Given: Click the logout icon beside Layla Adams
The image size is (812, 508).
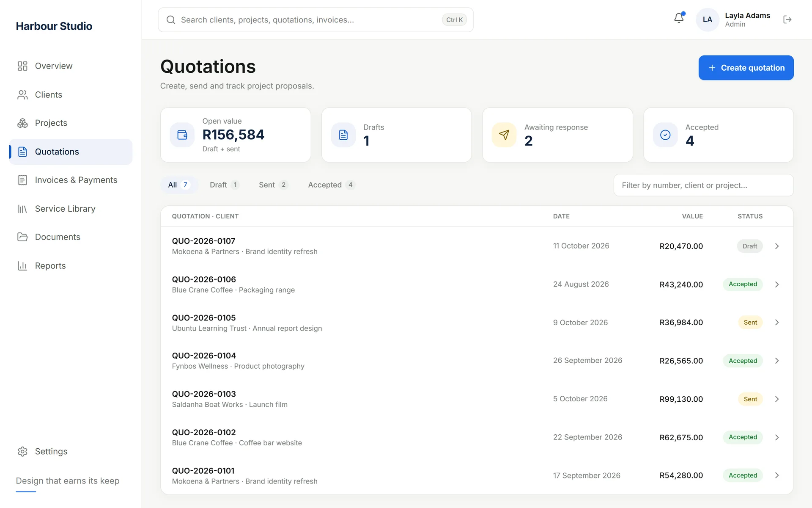Looking at the screenshot, I should [787, 19].
